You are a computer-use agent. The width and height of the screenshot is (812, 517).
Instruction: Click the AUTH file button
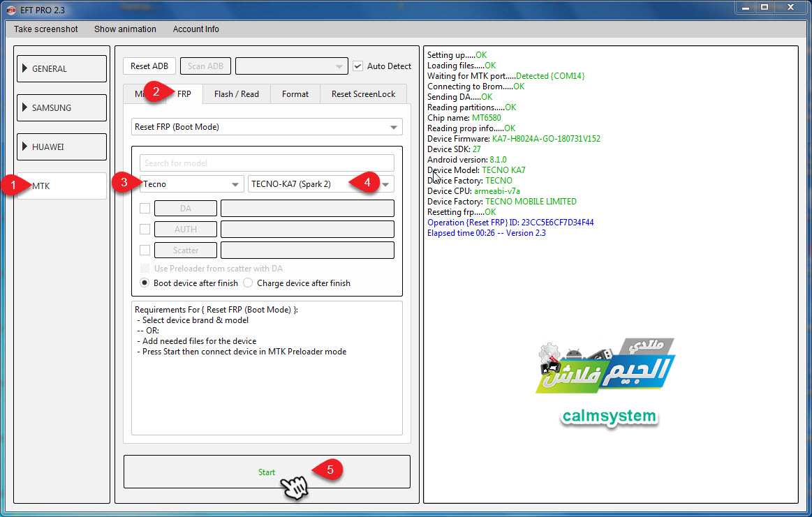(x=186, y=230)
